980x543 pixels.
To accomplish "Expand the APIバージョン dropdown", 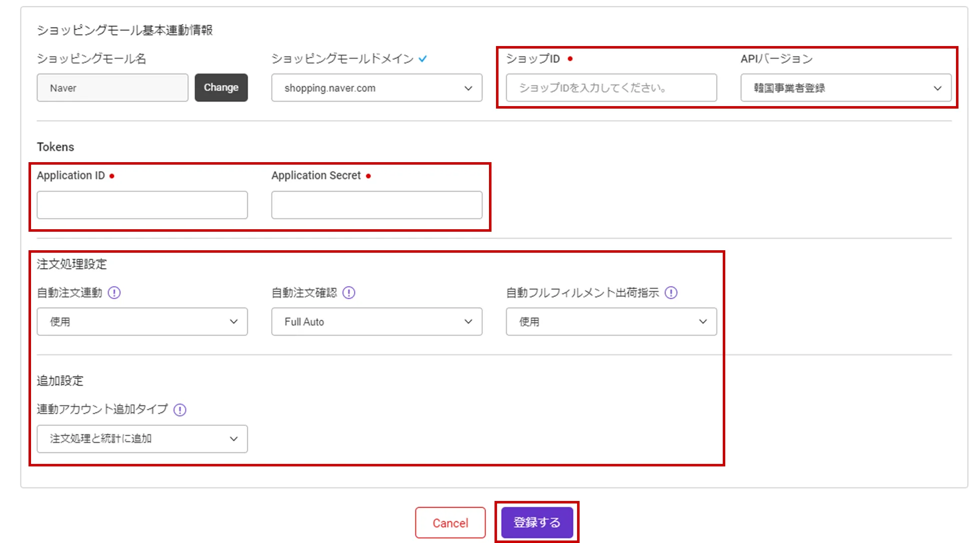I will tap(845, 88).
